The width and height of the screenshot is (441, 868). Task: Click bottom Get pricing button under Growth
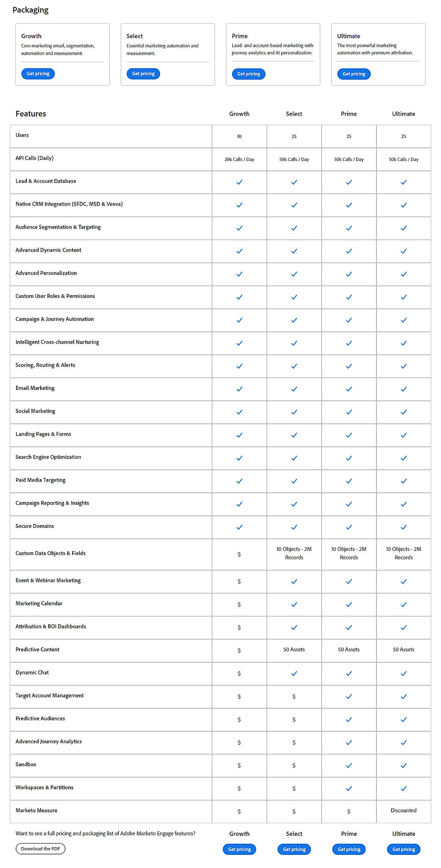239,849
